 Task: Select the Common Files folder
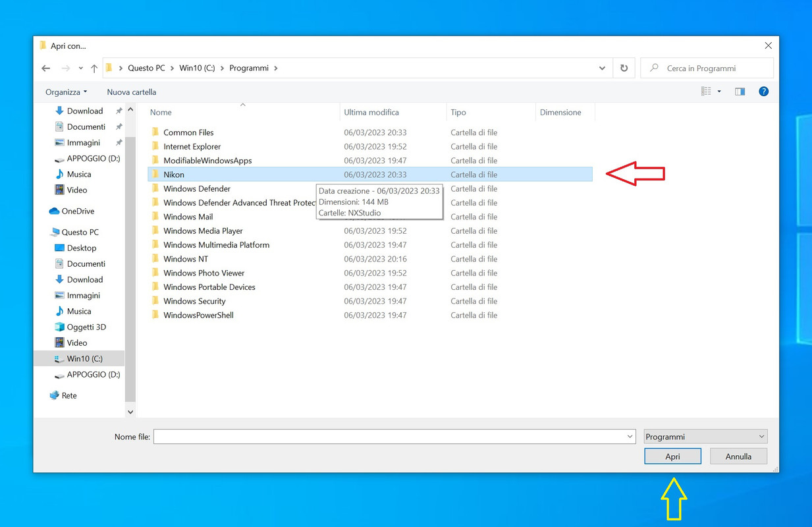[x=370, y=132]
